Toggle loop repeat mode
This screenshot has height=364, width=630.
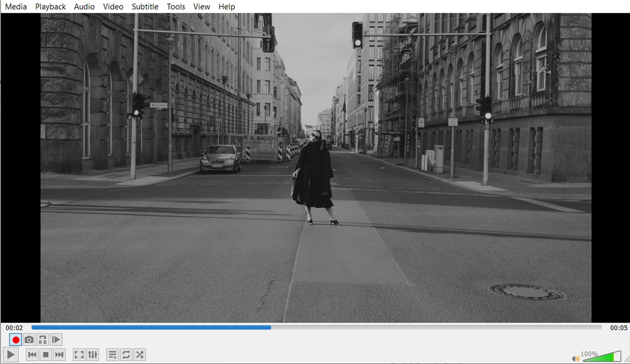point(126,355)
